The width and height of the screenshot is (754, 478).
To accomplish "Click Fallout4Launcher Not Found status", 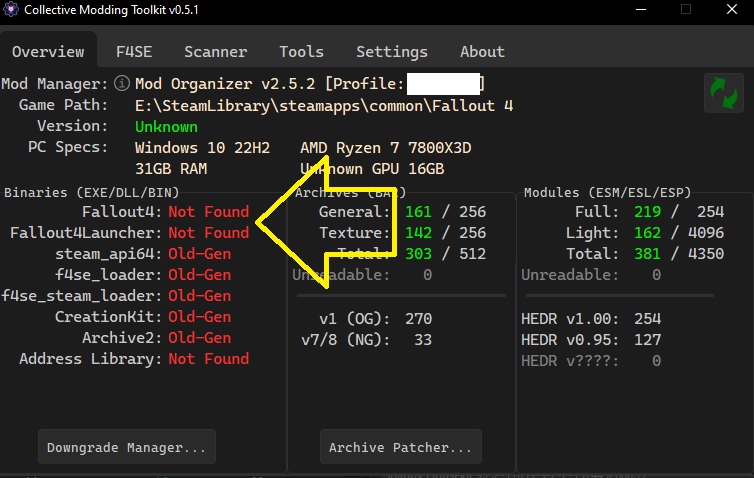I will (x=209, y=233).
